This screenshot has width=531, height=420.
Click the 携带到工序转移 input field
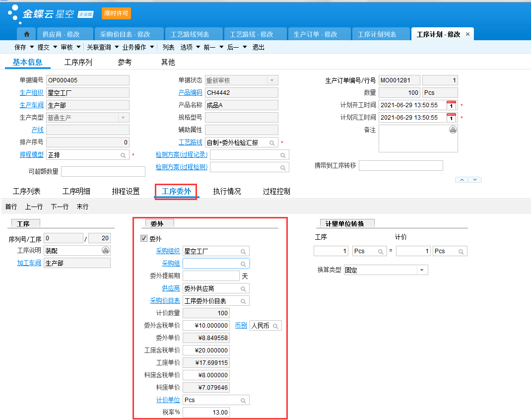point(401,165)
